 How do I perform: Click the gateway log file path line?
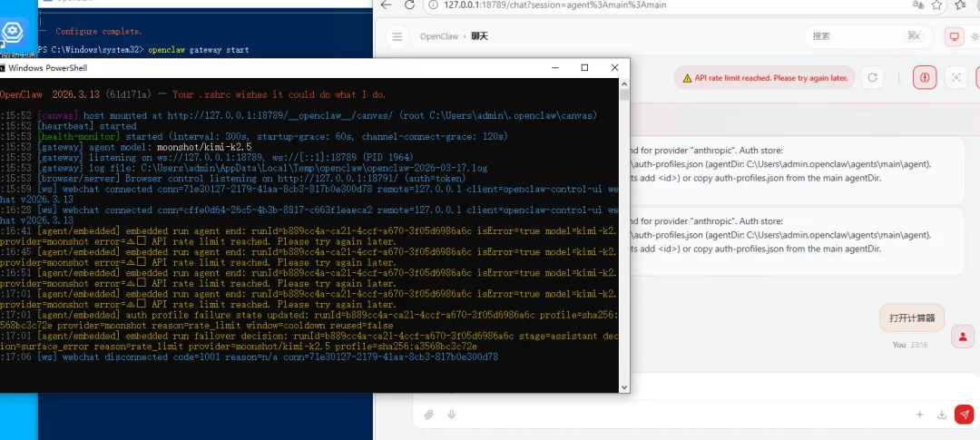point(244,168)
